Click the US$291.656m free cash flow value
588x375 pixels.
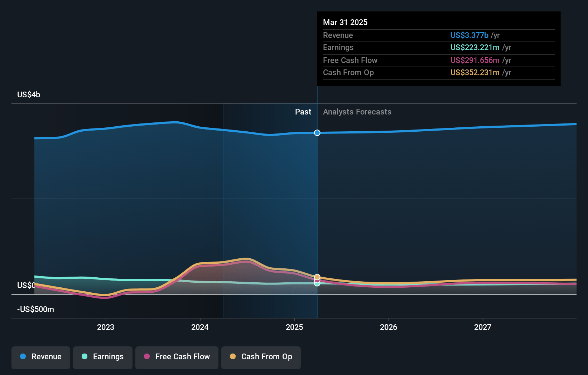tap(475, 60)
